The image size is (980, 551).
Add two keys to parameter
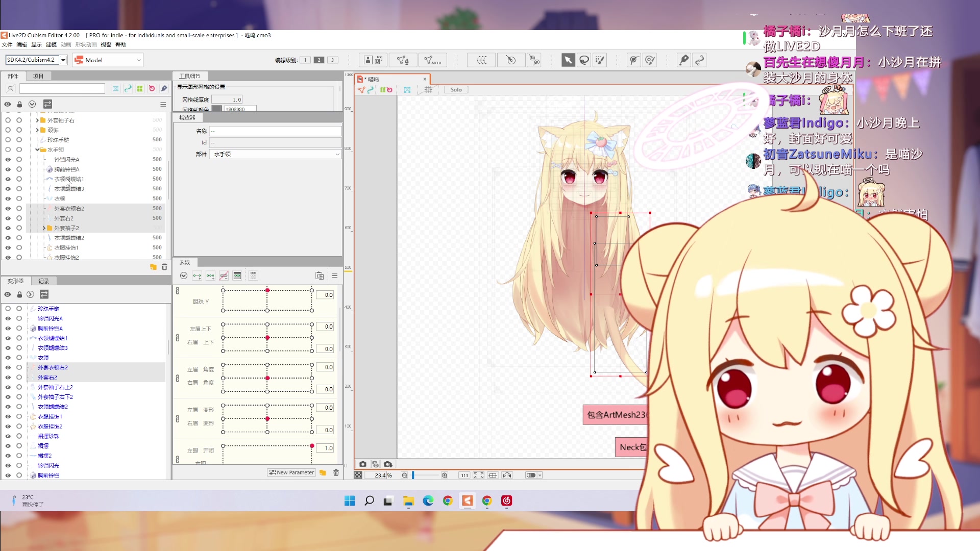[197, 275]
